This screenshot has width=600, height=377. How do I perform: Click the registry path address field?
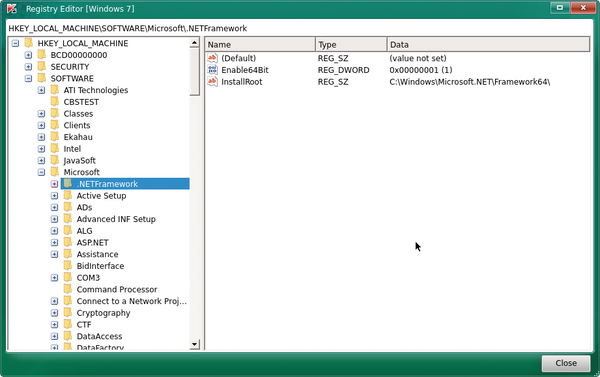click(300, 28)
